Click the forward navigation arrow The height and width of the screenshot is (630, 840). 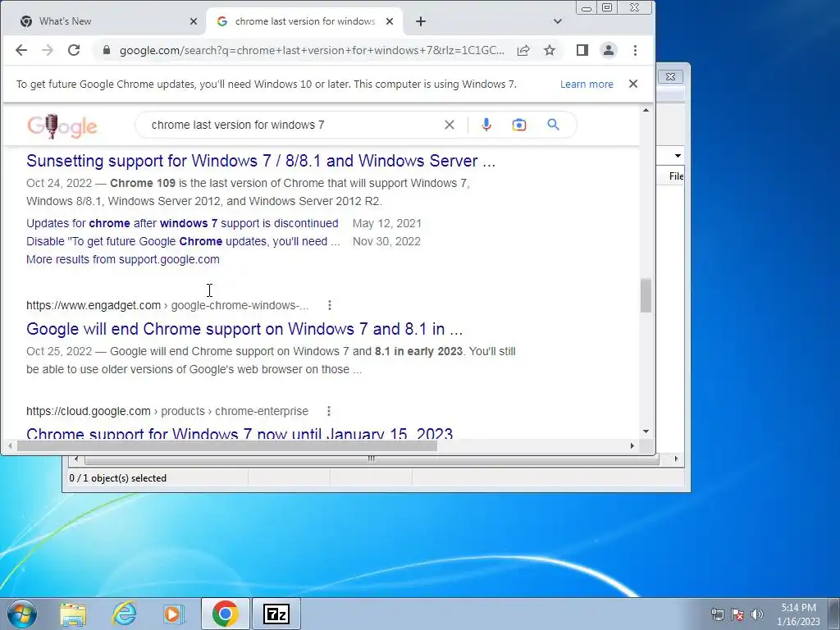(x=48, y=50)
